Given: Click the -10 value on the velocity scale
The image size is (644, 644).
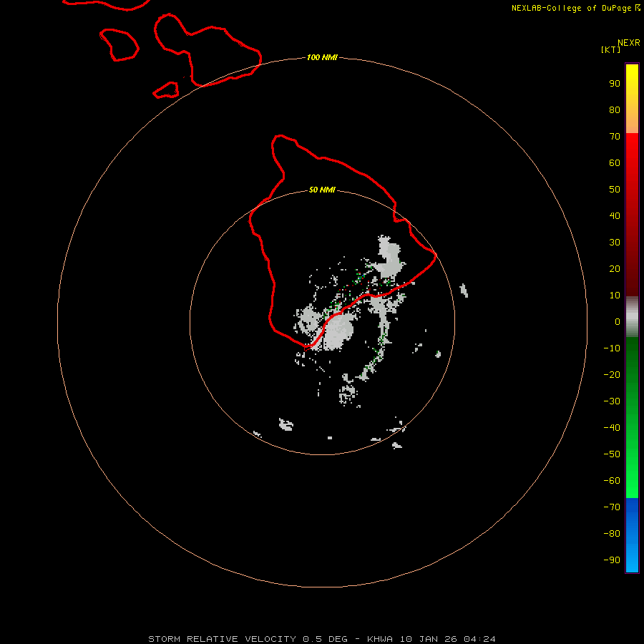Looking at the screenshot, I should 612,348.
